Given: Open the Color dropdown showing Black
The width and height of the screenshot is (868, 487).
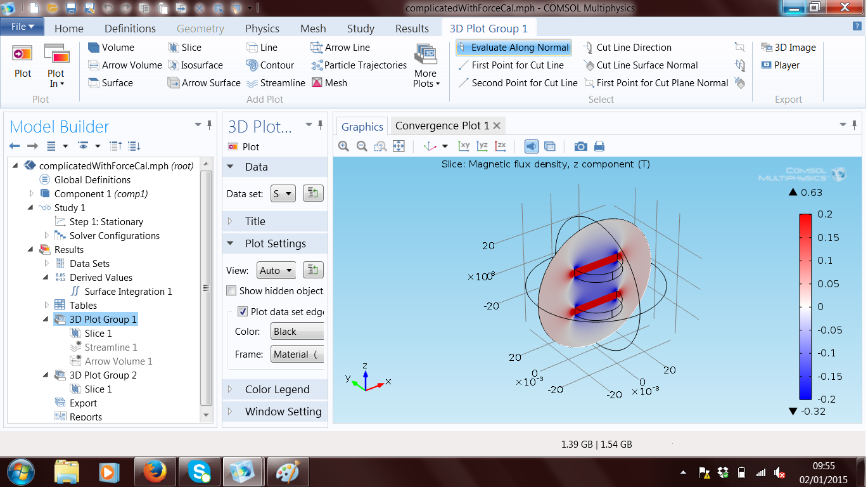Looking at the screenshot, I should (x=297, y=332).
